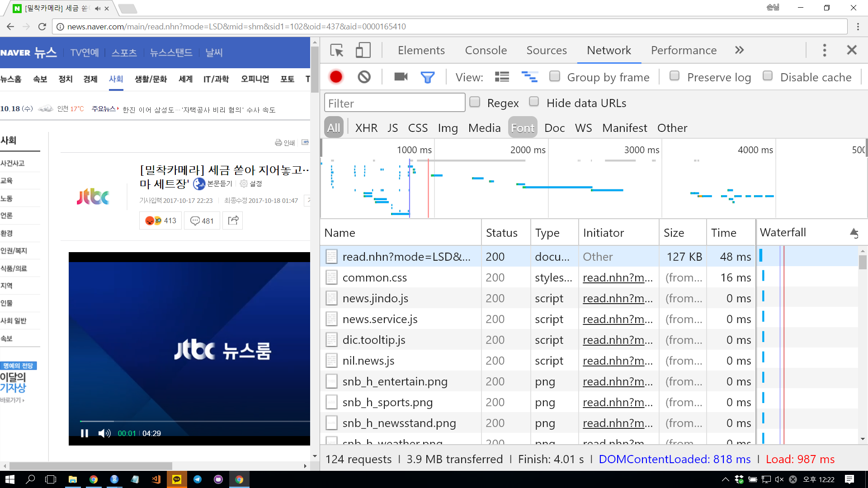Open Chrome main menu dots

tap(858, 27)
